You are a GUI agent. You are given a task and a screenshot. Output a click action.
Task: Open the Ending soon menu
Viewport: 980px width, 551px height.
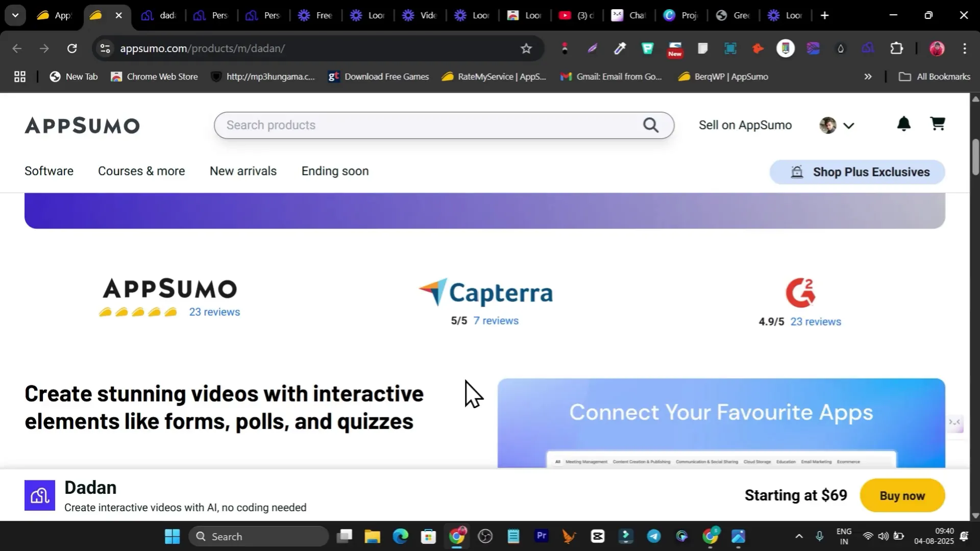pyautogui.click(x=335, y=171)
